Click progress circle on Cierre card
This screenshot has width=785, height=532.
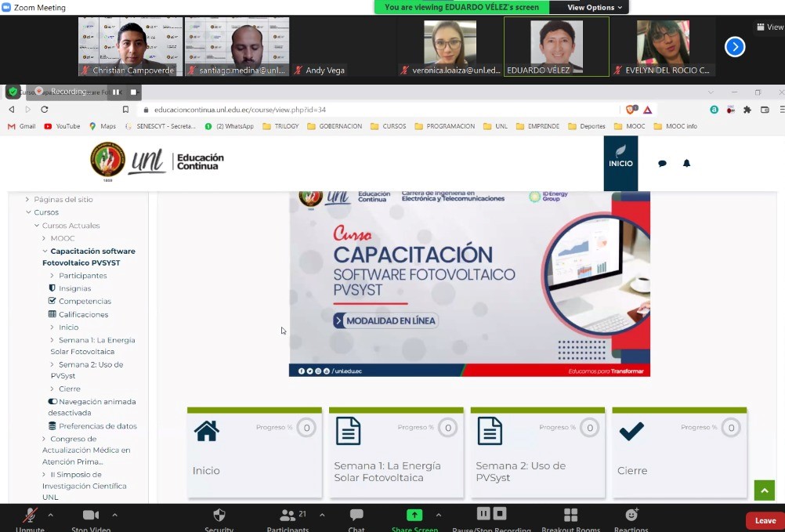coord(731,428)
